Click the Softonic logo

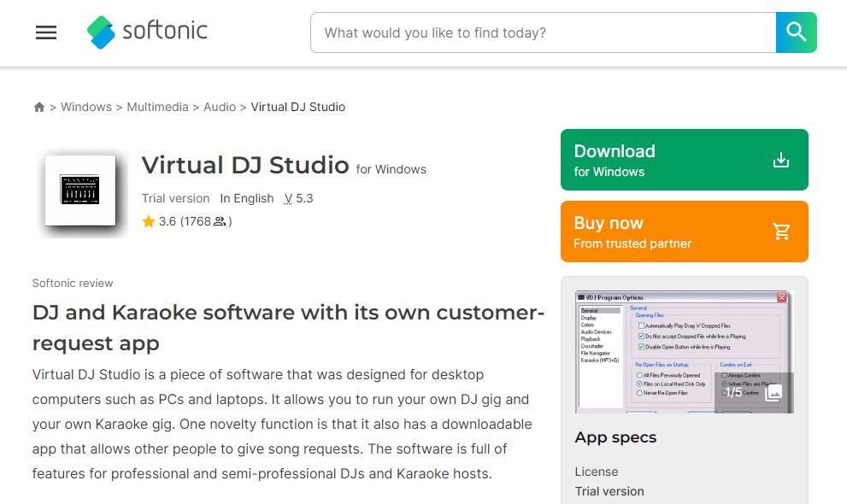pyautogui.click(x=147, y=32)
